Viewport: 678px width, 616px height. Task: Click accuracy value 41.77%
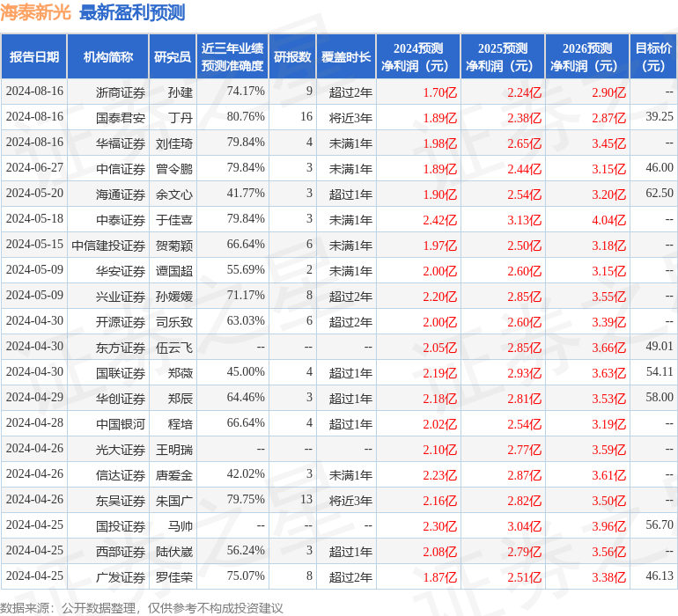click(246, 193)
